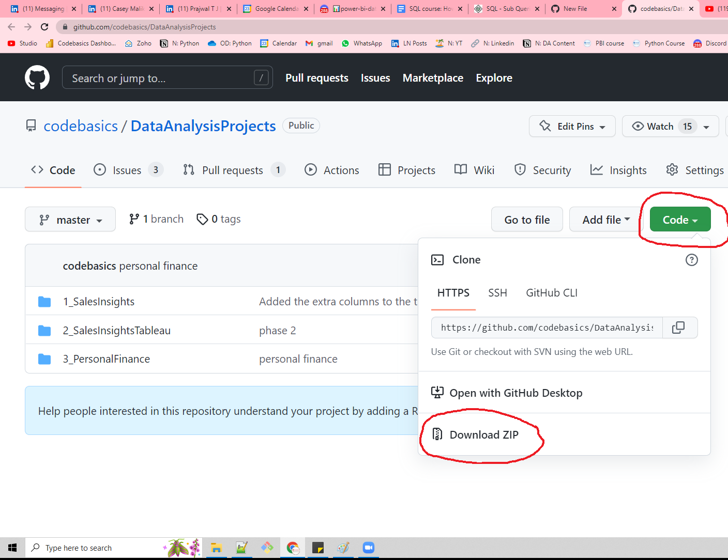Image resolution: width=728 pixels, height=560 pixels.
Task: Select the SSH clone tab
Action: coord(497,293)
